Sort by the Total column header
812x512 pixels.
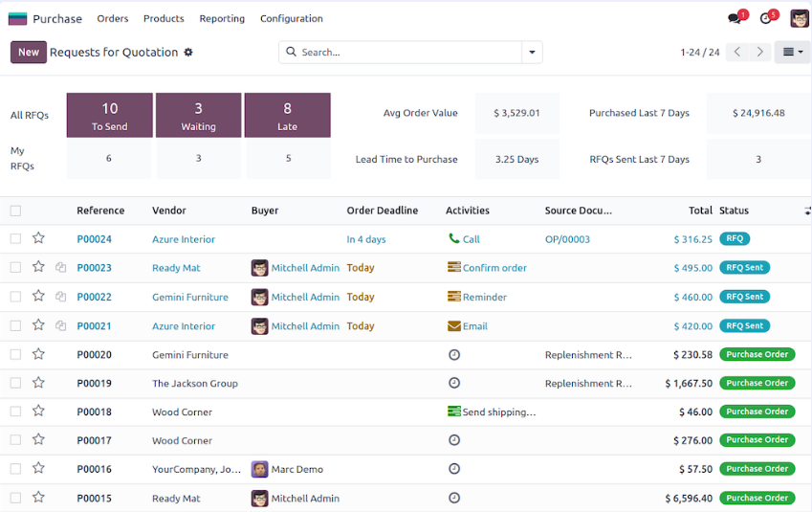(x=700, y=211)
